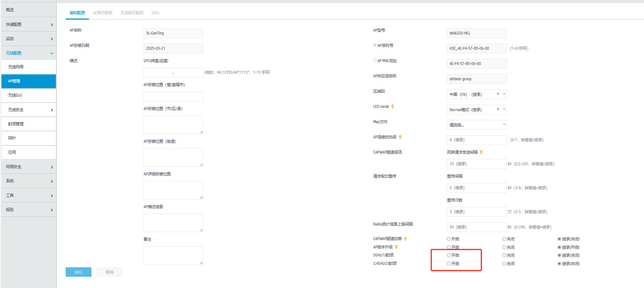Open 探针 in the sidebar
644x288 pixels.
(29, 138)
